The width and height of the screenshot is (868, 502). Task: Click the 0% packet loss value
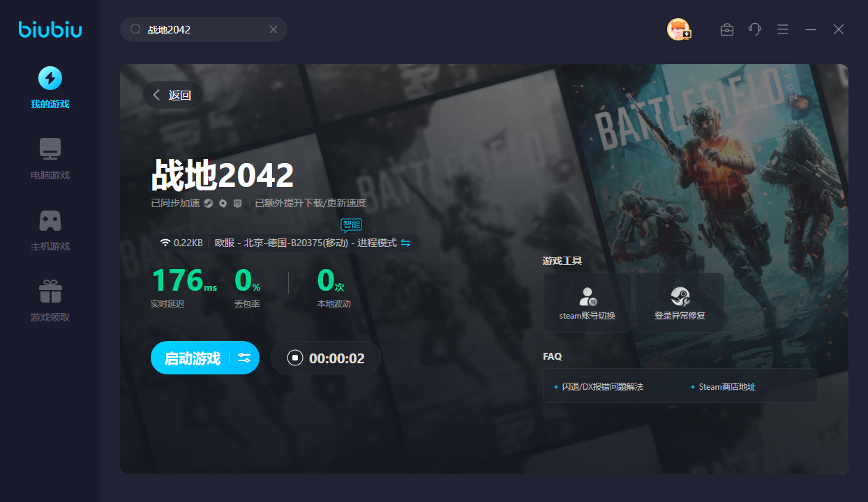pos(248,280)
